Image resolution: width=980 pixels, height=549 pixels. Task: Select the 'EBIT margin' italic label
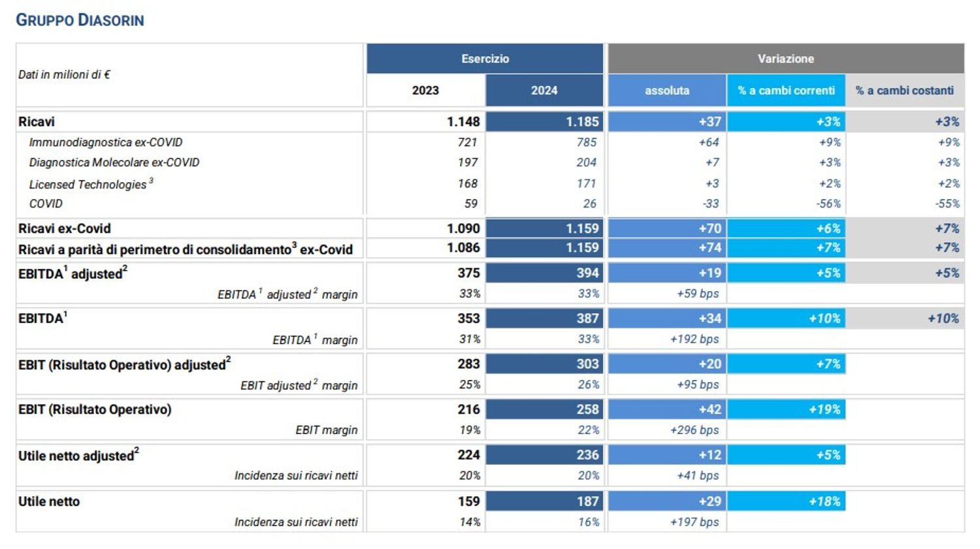[326, 430]
